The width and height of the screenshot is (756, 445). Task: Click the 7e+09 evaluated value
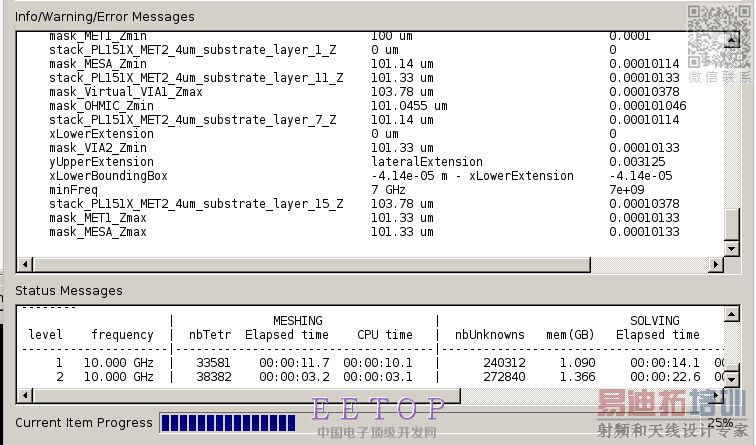click(x=627, y=190)
